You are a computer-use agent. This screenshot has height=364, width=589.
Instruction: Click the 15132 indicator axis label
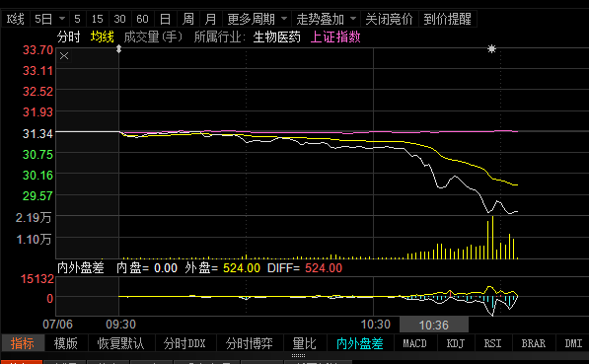point(37,279)
